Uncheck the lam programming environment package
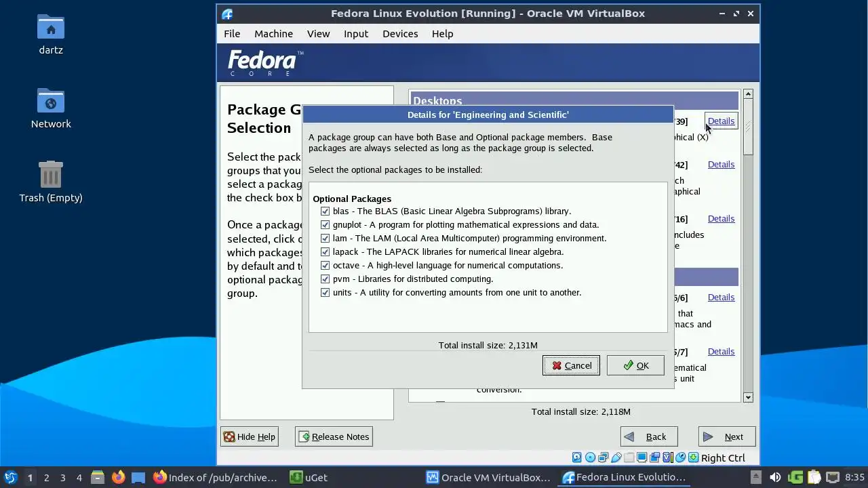 325,238
